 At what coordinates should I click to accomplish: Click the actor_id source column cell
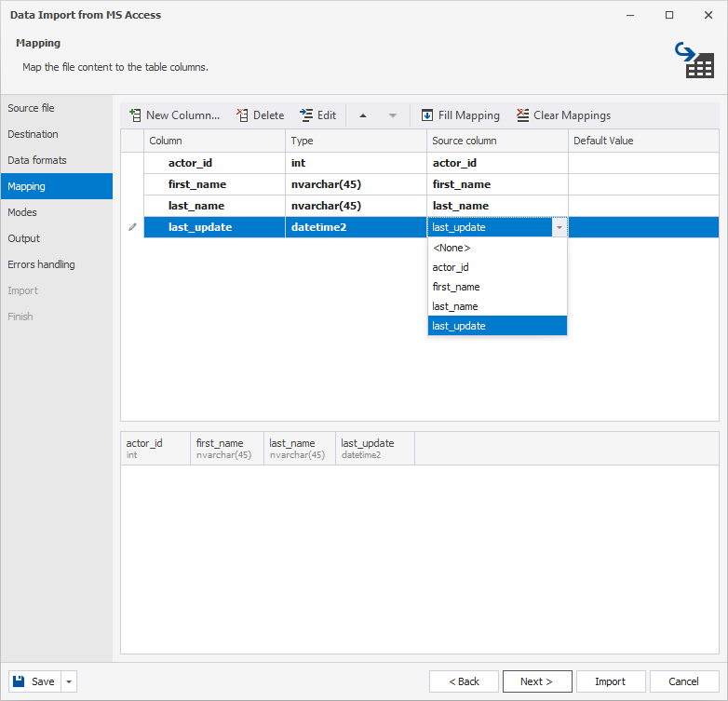point(497,163)
